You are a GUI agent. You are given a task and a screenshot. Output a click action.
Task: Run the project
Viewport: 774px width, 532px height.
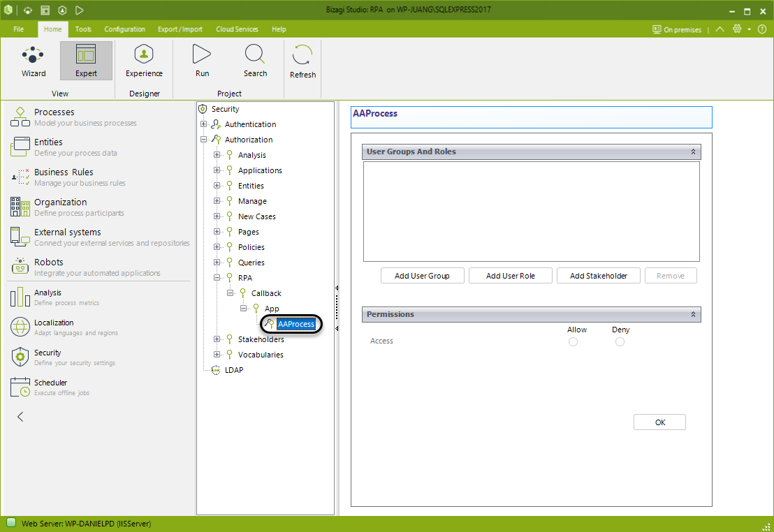coord(202,61)
